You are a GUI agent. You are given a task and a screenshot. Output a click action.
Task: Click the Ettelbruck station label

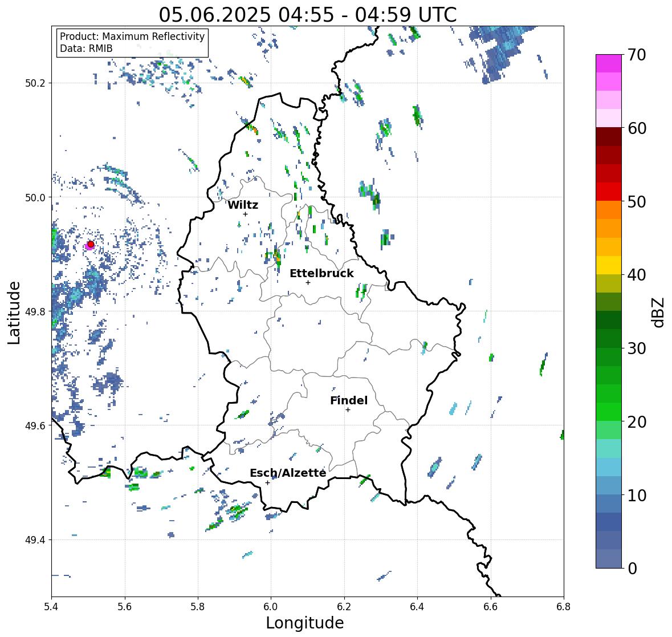pyautogui.click(x=321, y=274)
